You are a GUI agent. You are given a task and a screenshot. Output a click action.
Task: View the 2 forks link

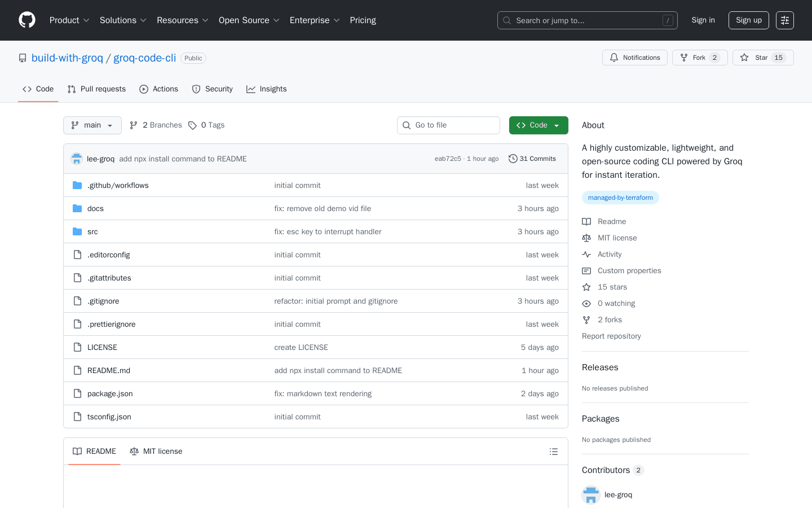point(602,320)
